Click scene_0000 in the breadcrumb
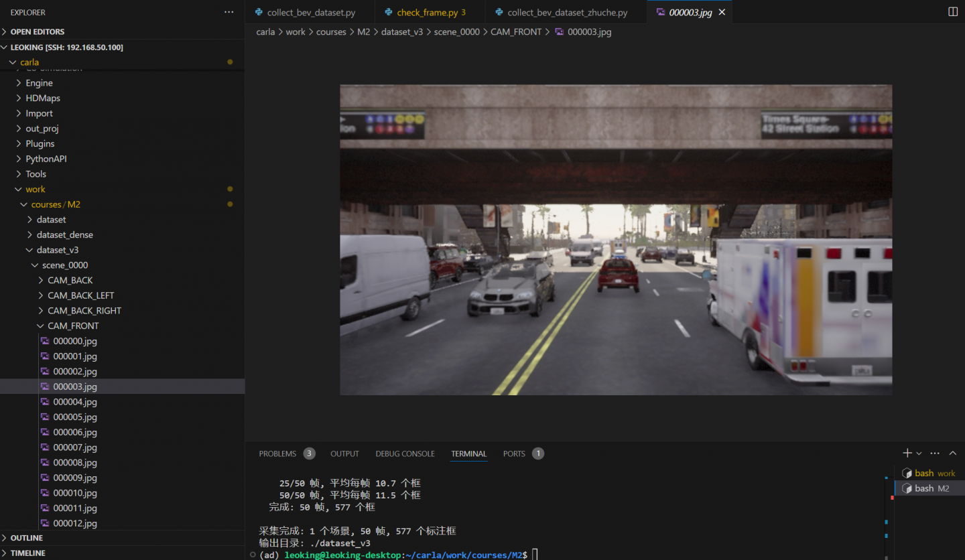This screenshot has width=965, height=560. pos(457,31)
